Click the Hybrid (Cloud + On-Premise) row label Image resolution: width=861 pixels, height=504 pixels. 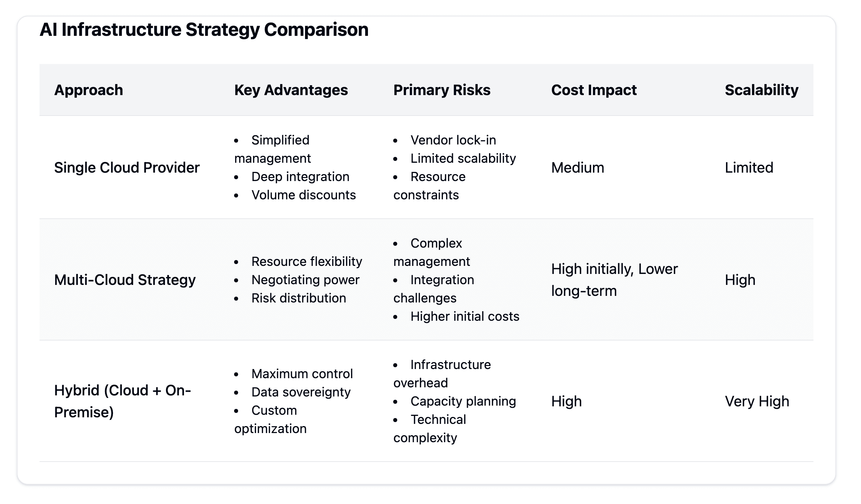click(x=123, y=401)
